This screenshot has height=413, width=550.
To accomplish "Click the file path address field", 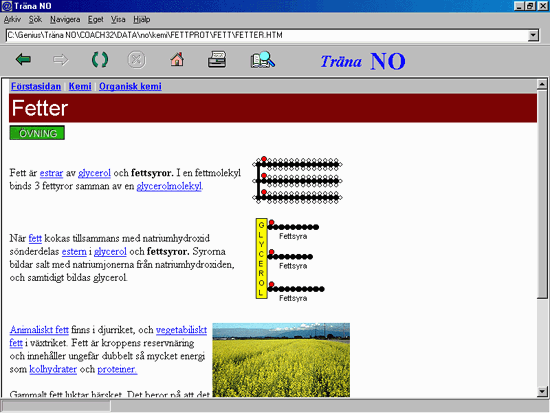I will click(x=268, y=35).
